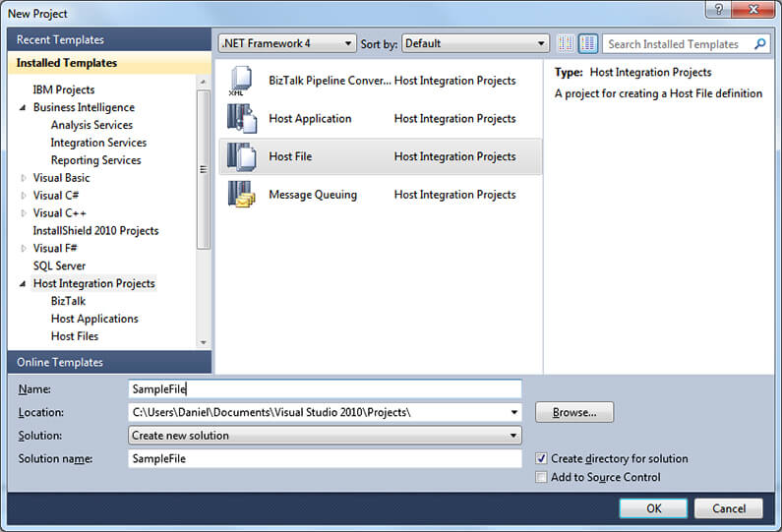Image resolution: width=782 pixels, height=532 pixels.
Task: Collapse the Host Integration Projects node
Action: click(23, 283)
